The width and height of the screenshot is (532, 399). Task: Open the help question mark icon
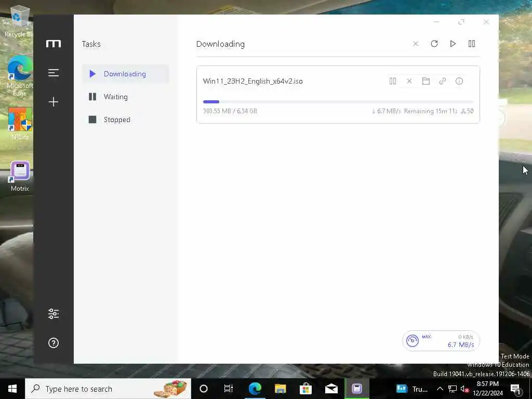coord(54,343)
